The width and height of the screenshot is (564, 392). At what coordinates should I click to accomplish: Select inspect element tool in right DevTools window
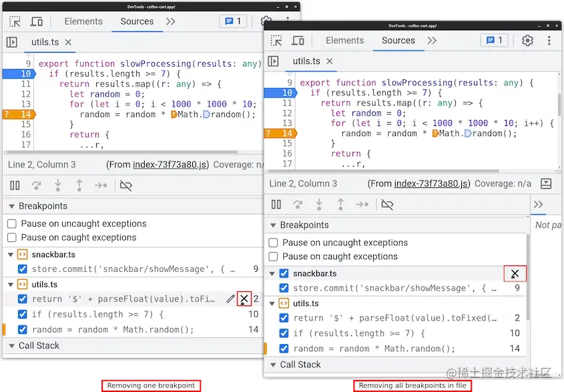276,41
